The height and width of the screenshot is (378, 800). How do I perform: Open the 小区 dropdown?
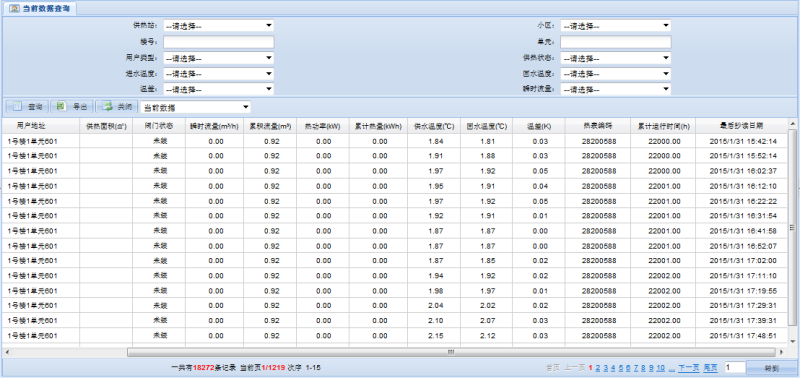pyautogui.click(x=615, y=26)
